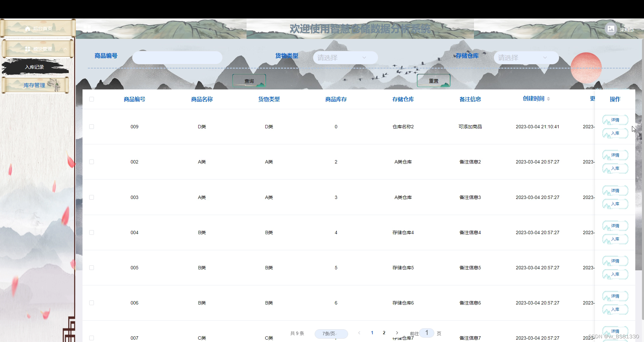This screenshot has width=644, height=342.
Task: Check the row checkbox for item 002
Action: (x=92, y=162)
